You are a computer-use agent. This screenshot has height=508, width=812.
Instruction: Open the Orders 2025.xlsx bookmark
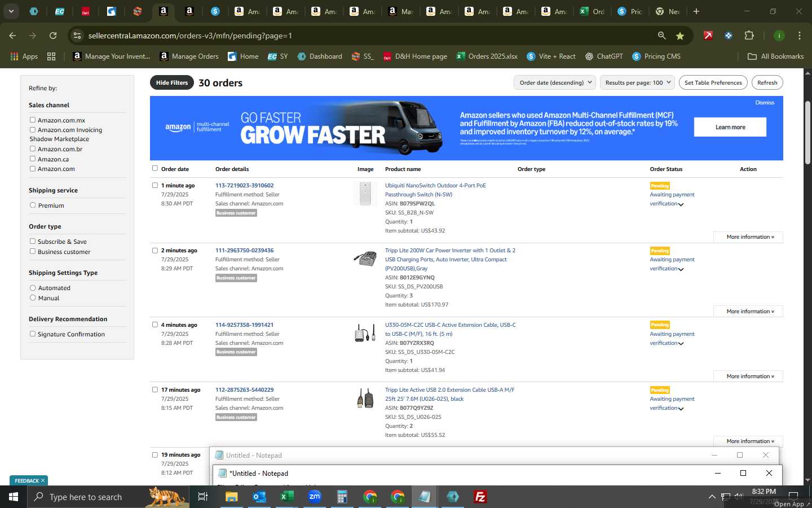point(487,56)
